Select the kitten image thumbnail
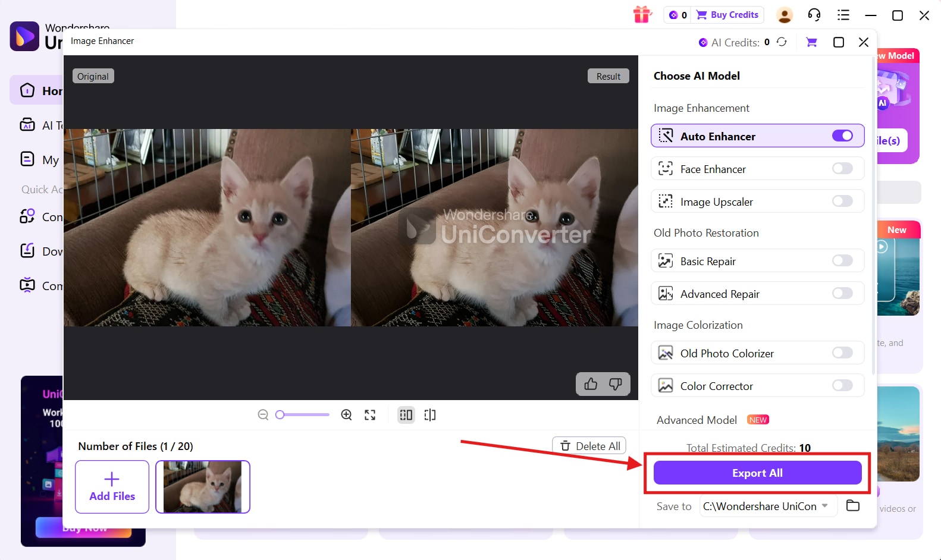The height and width of the screenshot is (560, 941). 203,487
